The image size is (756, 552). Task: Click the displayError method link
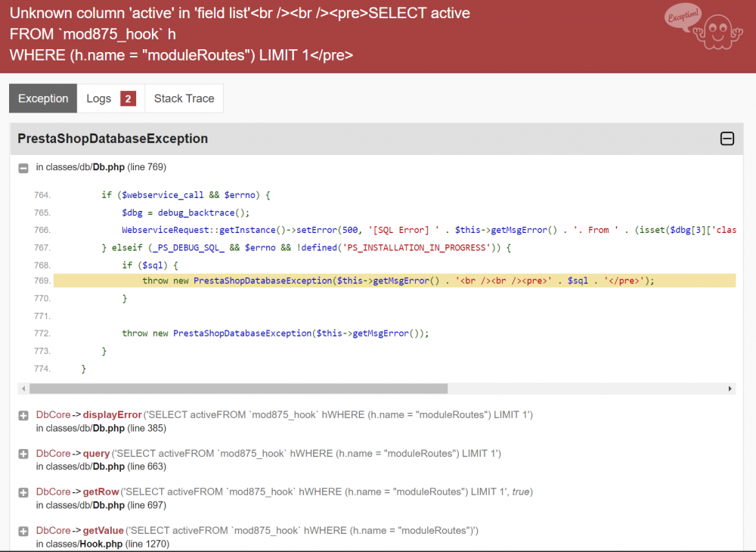pyautogui.click(x=112, y=414)
